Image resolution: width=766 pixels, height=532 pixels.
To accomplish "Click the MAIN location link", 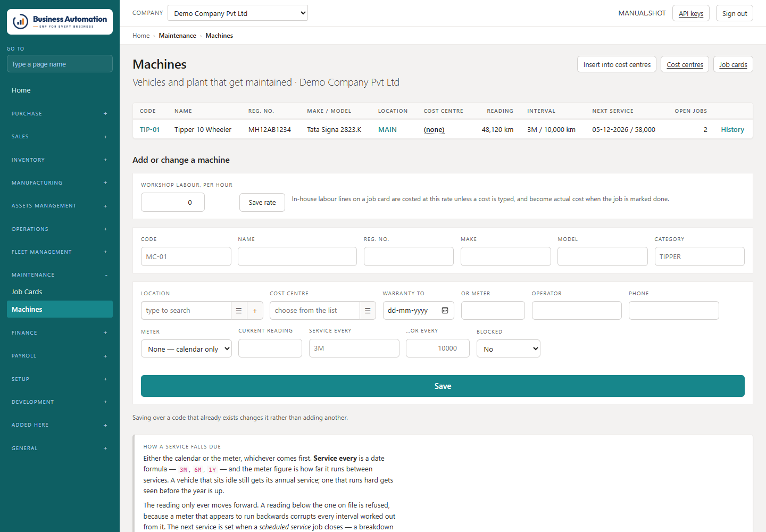I will 387,130.
